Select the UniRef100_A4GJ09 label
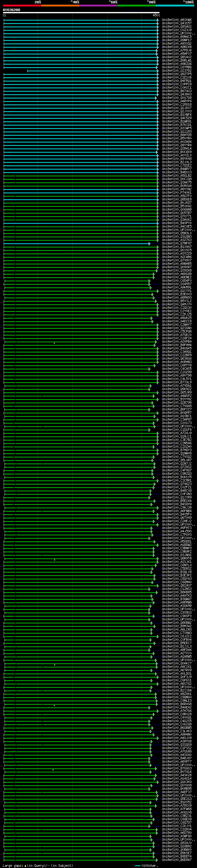197x868 pixels. pyautogui.click(x=176, y=738)
